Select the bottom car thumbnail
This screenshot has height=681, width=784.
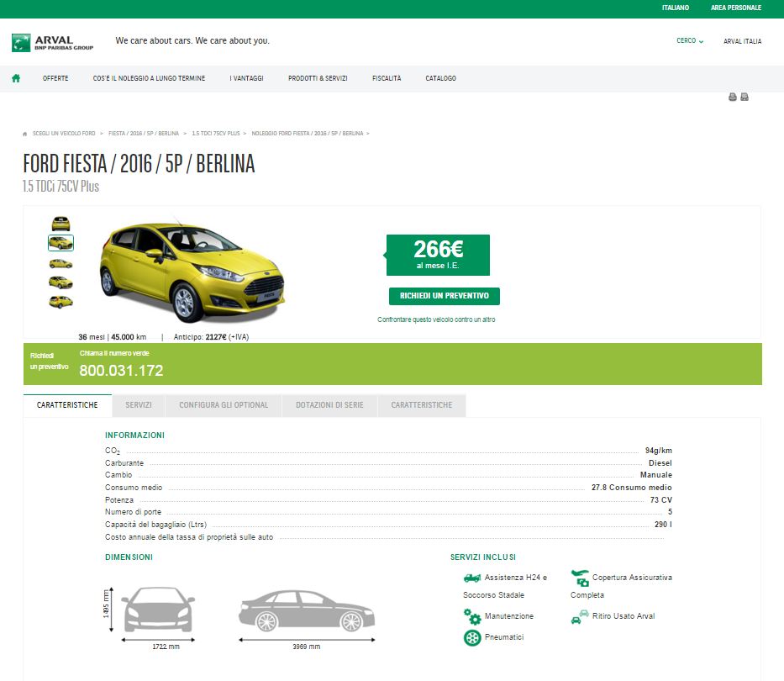[x=61, y=301]
